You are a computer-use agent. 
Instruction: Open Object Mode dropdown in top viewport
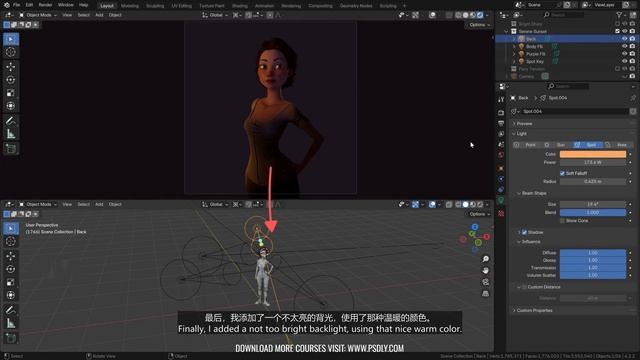coord(38,15)
